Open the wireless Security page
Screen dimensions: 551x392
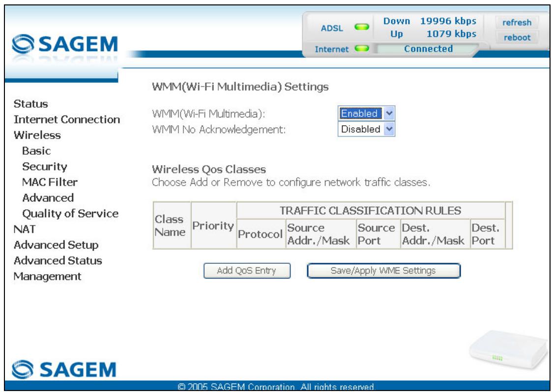[44, 167]
